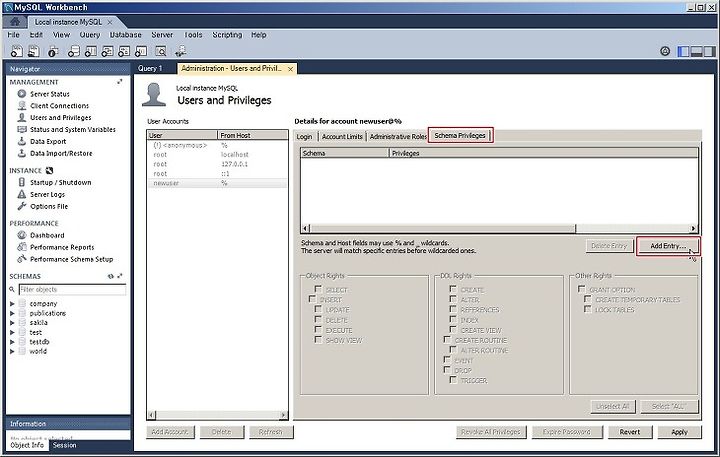Refresh the schemas list icon
Viewport: 720px width, 457px height.
[111, 276]
